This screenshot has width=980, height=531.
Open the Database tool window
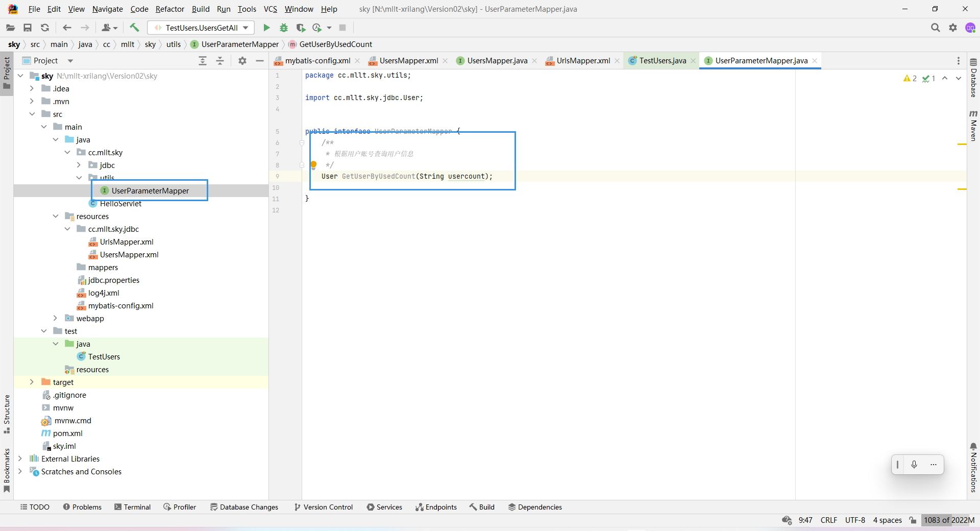click(x=973, y=78)
